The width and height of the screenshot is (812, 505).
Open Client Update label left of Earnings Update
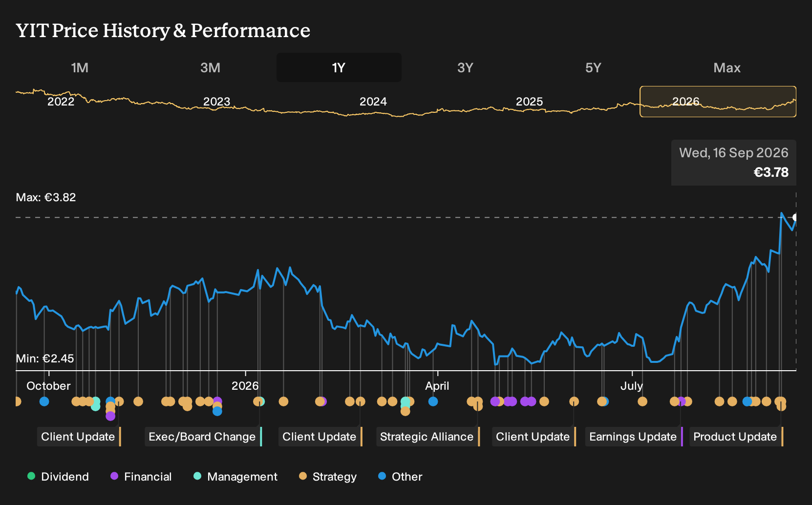coord(534,437)
